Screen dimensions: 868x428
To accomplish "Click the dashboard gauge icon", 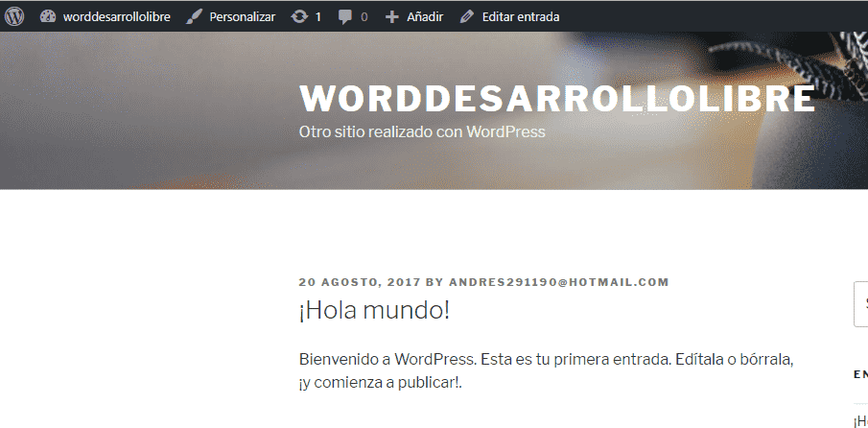I will click(x=48, y=16).
